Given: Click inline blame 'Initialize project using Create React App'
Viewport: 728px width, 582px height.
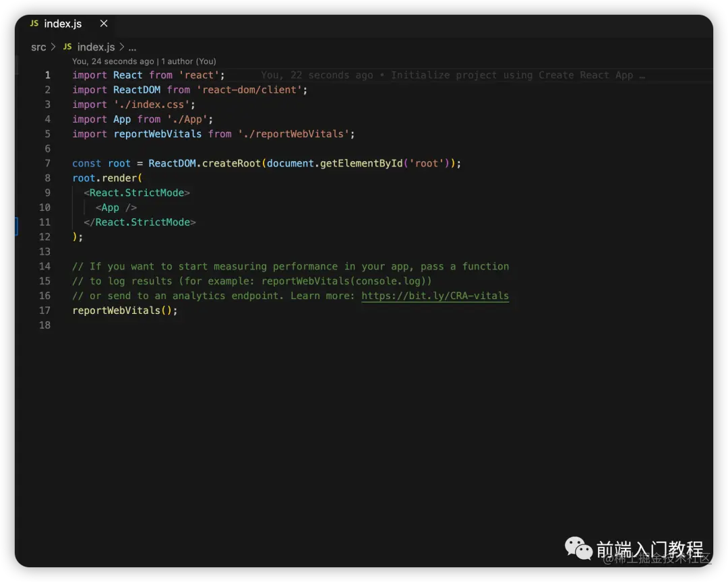Looking at the screenshot, I should pyautogui.click(x=512, y=75).
